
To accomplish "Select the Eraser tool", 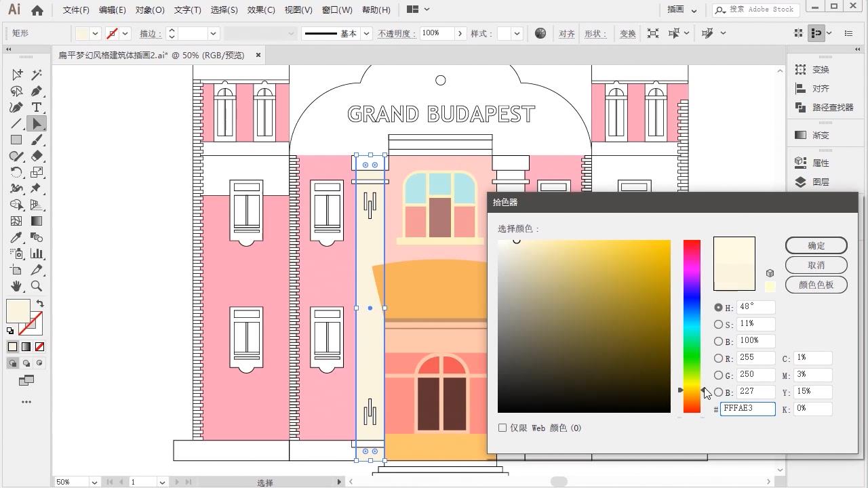I will pos(37,156).
